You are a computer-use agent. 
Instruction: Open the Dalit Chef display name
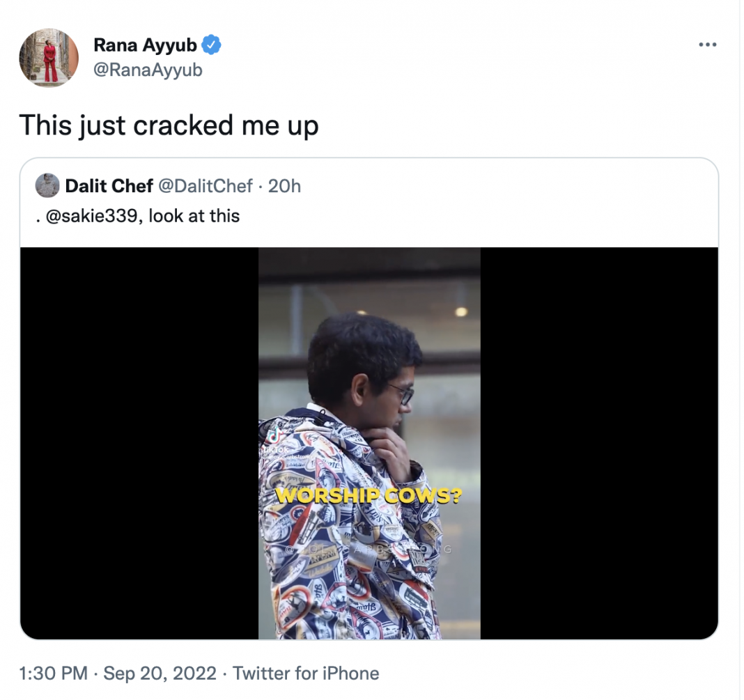click(x=109, y=186)
